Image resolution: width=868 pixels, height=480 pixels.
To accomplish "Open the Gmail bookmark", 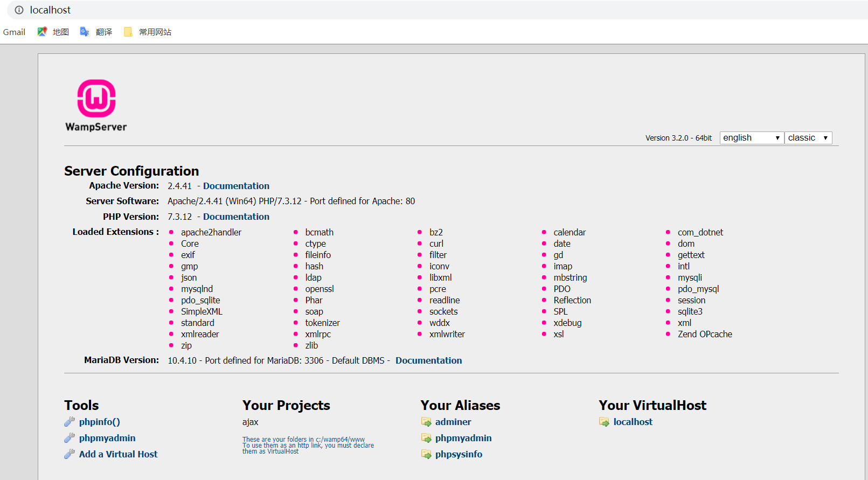I will point(14,32).
